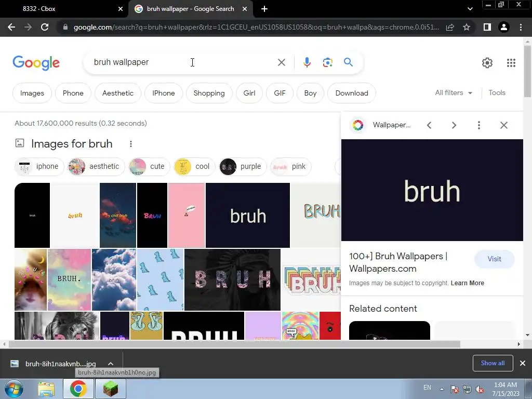Click the large bruh preview image
Viewport: 532px width, 399px height.
[432, 190]
